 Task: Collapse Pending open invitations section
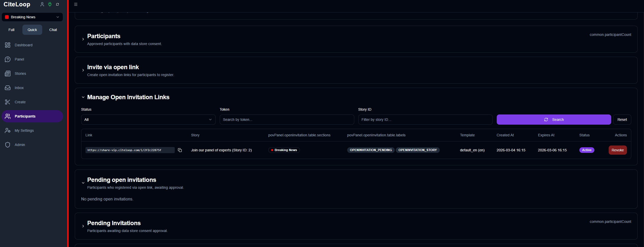pos(83,183)
